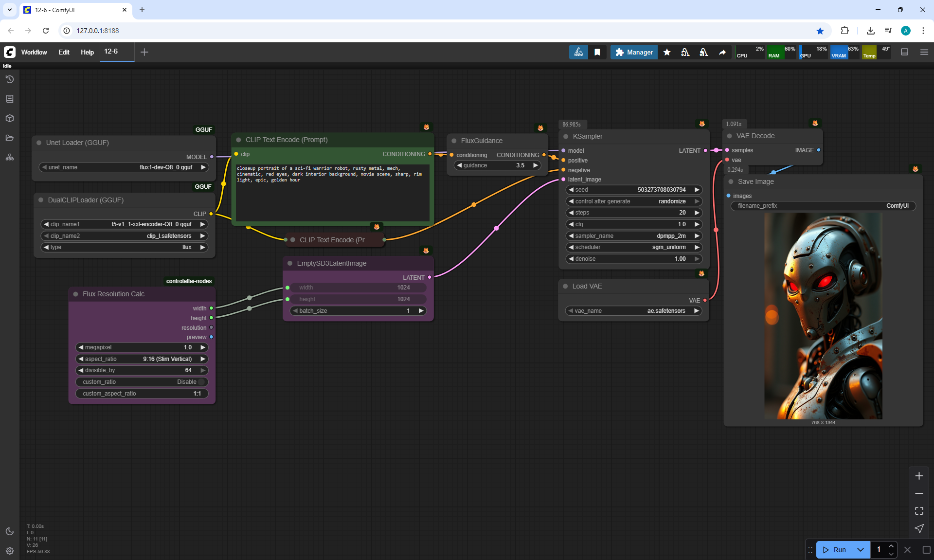Toggle dark theme moon icon
The width and height of the screenshot is (934, 560).
[10, 531]
